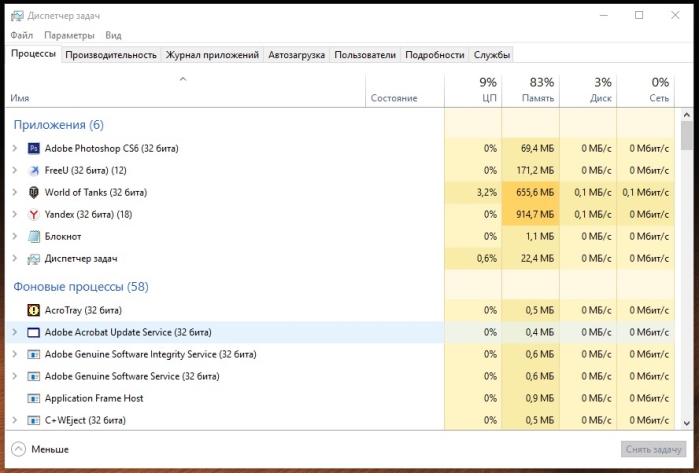The image size is (699, 473).
Task: Switch to the Производительность tab
Action: [111, 55]
